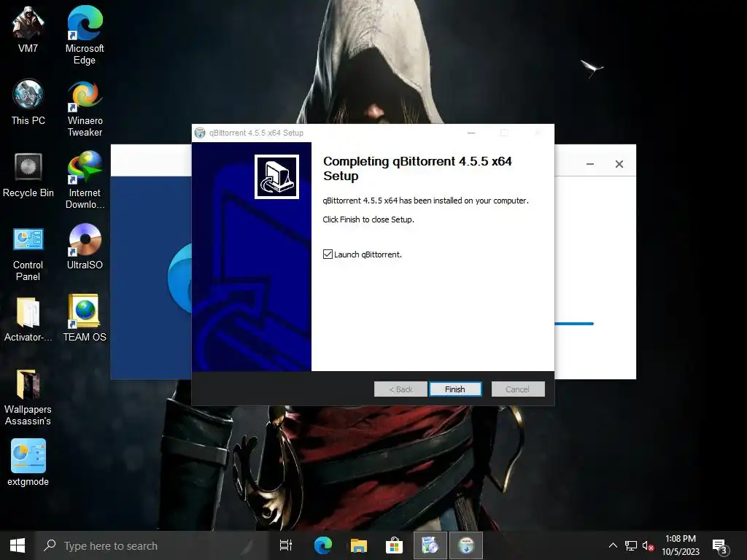Open the Wallpapers Assassin's folder
747x560 pixels.
tap(28, 397)
